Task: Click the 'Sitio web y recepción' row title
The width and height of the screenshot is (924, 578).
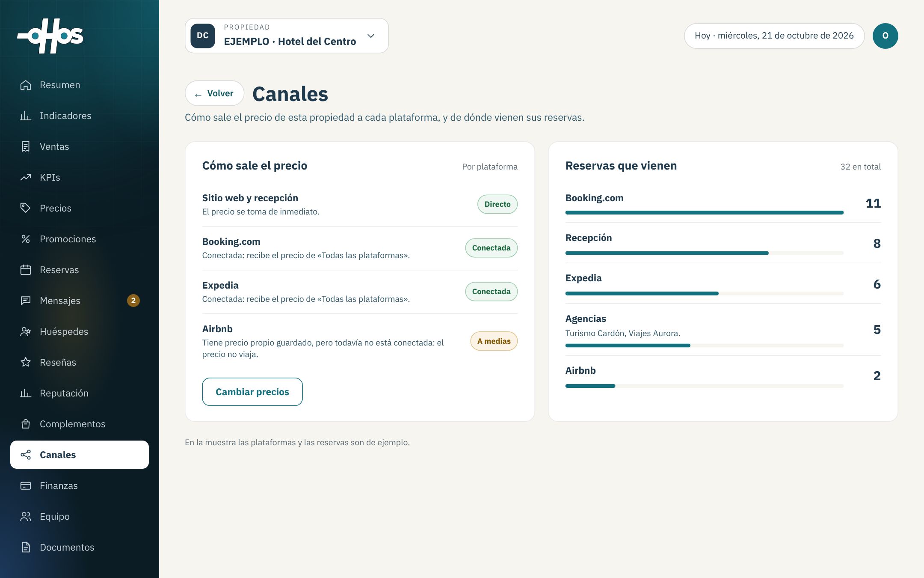Action: [250, 198]
